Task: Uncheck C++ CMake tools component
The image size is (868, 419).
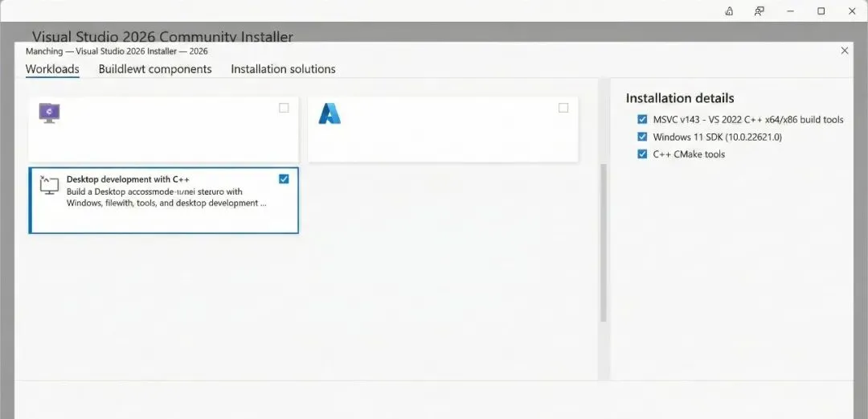Action: (642, 154)
